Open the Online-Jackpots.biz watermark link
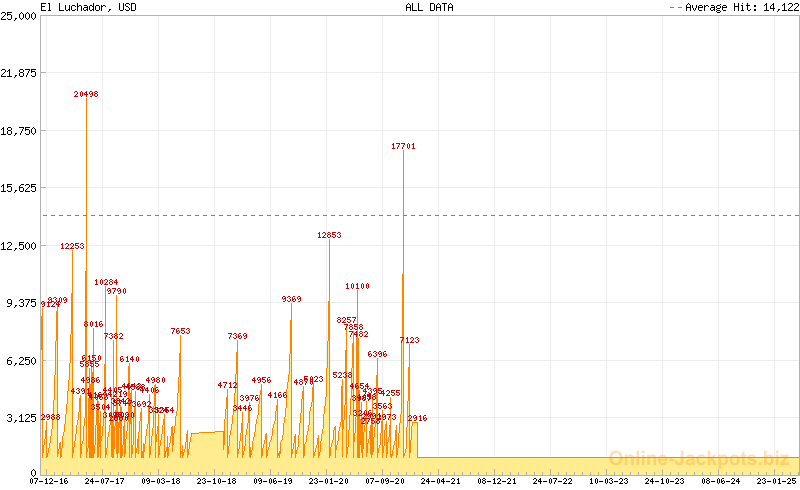The image size is (800, 490). [703, 457]
